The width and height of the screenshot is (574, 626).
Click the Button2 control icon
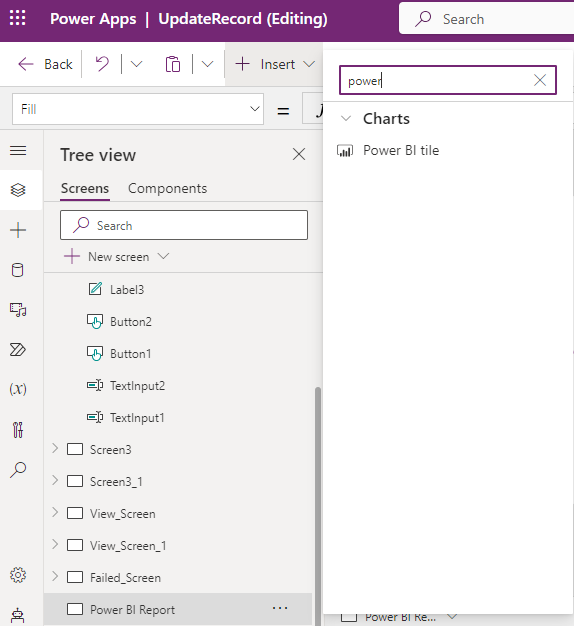95,321
